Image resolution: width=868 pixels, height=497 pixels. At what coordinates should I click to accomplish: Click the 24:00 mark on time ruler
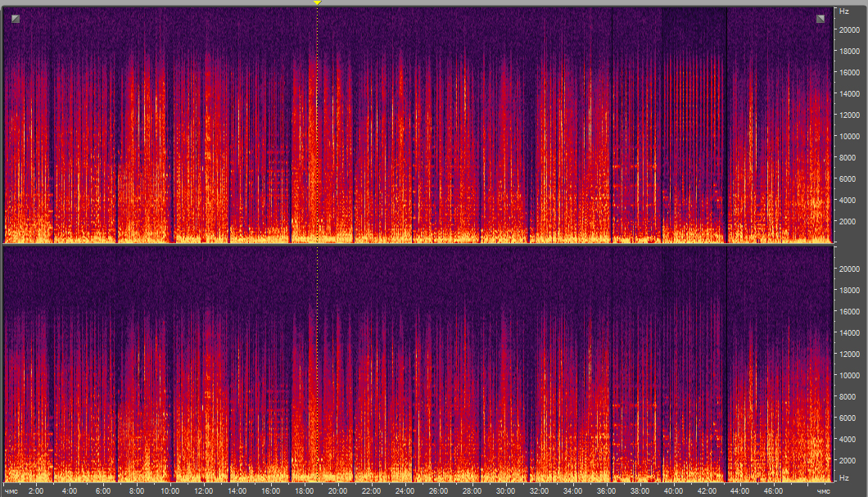coord(405,491)
